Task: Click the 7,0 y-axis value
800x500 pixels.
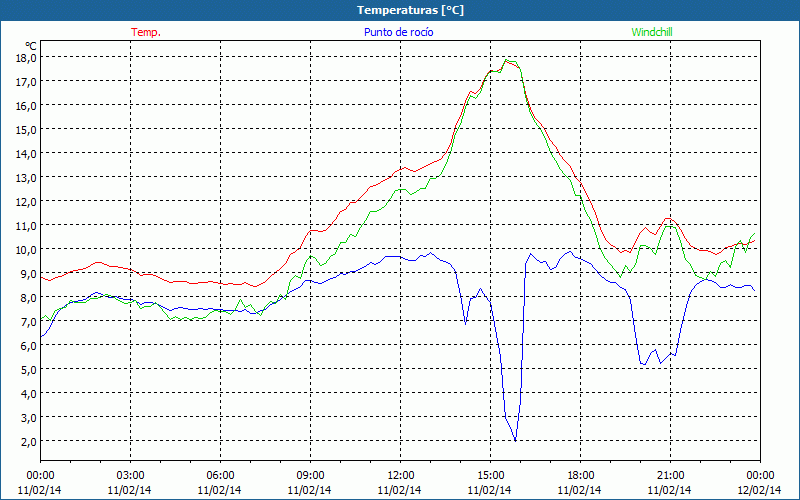Action: 28,321
